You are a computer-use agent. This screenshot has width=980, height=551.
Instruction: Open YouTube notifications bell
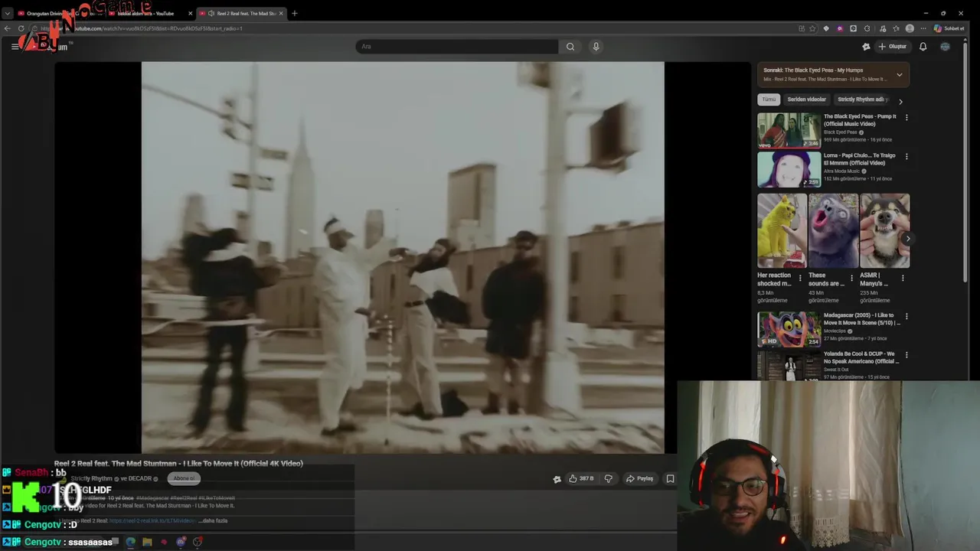pos(923,47)
